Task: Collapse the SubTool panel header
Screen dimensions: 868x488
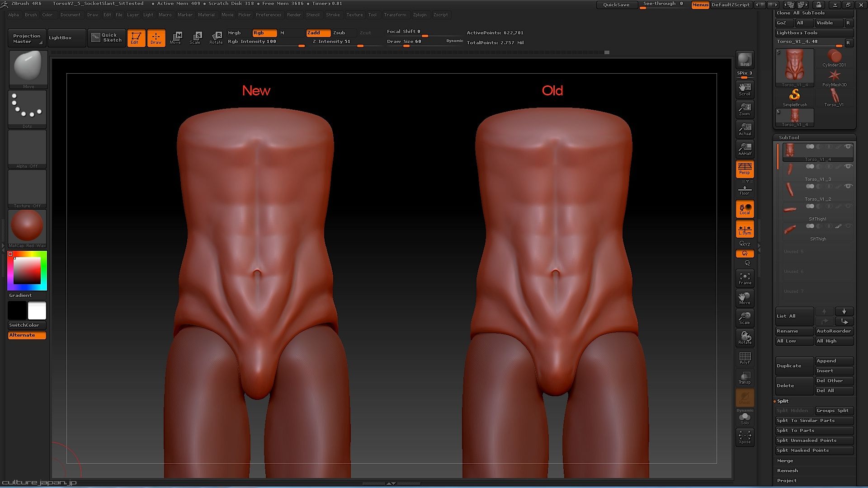Action: [789, 137]
